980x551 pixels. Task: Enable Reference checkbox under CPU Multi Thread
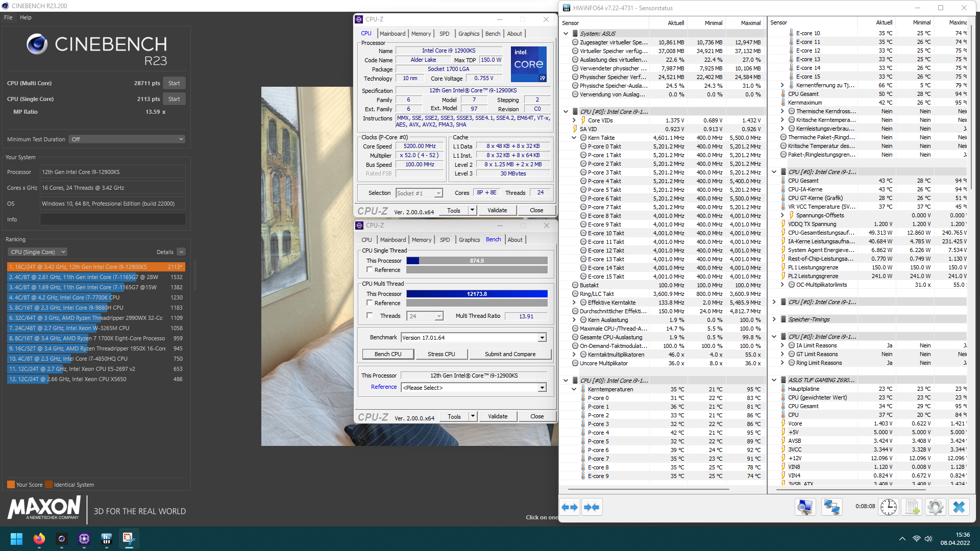point(370,303)
